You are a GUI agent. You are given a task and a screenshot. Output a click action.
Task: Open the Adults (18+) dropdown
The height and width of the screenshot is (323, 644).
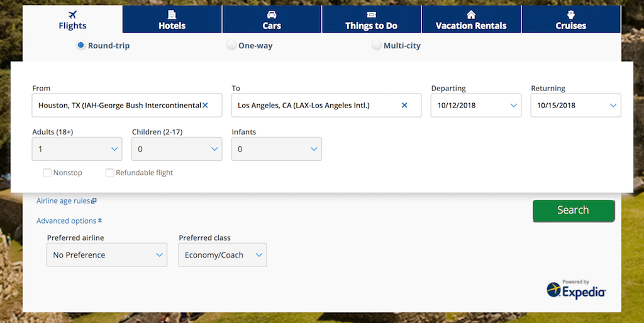point(77,149)
